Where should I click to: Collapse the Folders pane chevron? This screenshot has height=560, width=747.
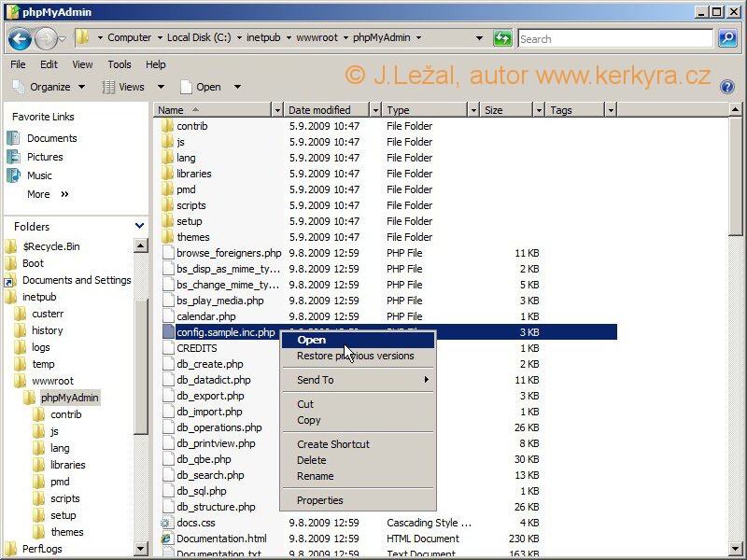point(140,226)
